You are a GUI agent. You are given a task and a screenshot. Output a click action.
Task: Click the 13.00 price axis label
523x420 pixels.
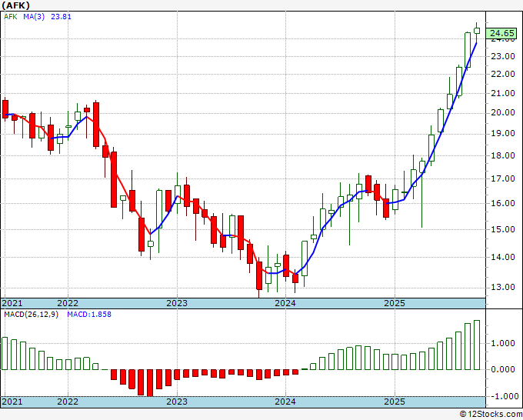pos(503,288)
